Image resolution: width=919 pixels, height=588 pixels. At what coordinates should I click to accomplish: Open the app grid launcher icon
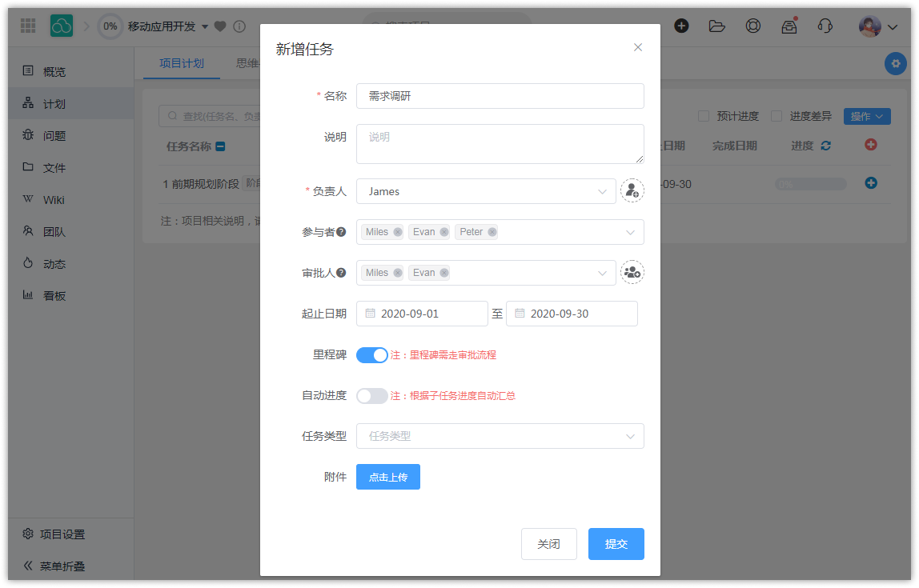point(28,26)
